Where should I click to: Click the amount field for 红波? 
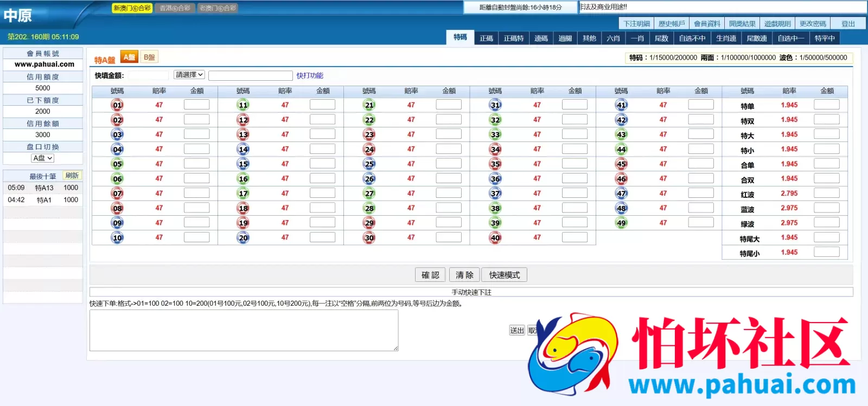(x=827, y=193)
